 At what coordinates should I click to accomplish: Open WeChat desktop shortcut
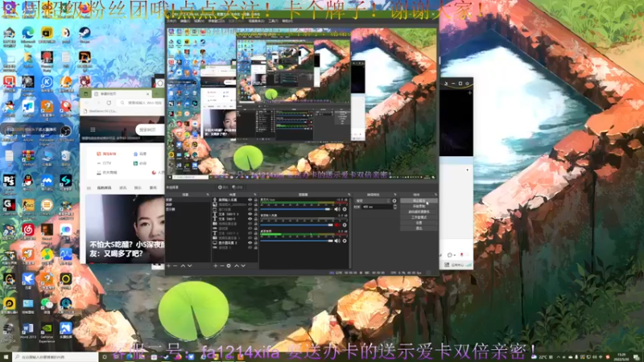pyautogui.click(x=47, y=306)
